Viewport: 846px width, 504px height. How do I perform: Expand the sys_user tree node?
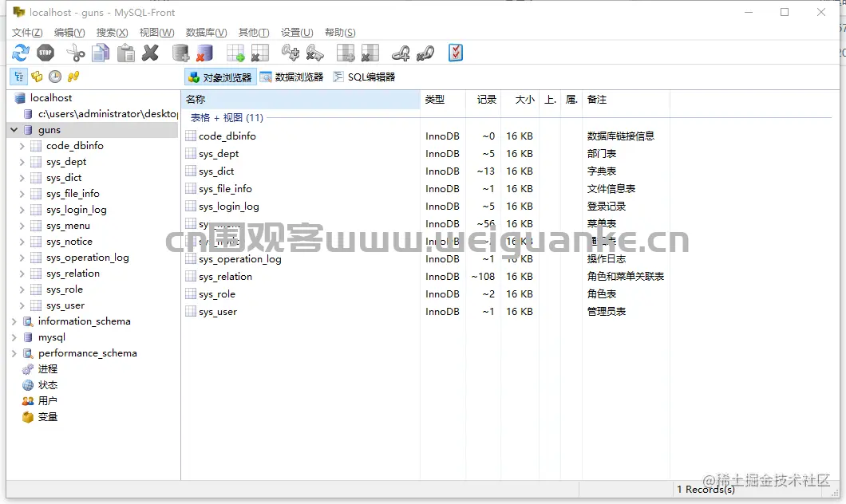[22, 305]
